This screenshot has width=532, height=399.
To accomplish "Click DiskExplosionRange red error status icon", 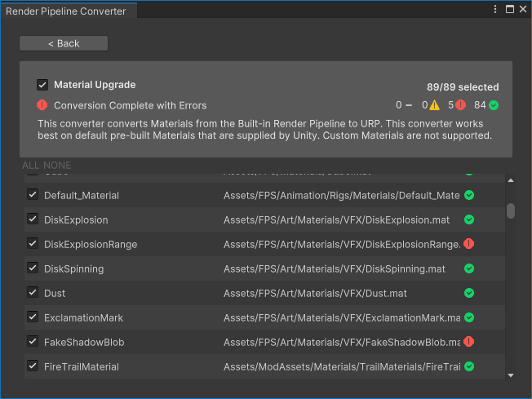I will 469,244.
